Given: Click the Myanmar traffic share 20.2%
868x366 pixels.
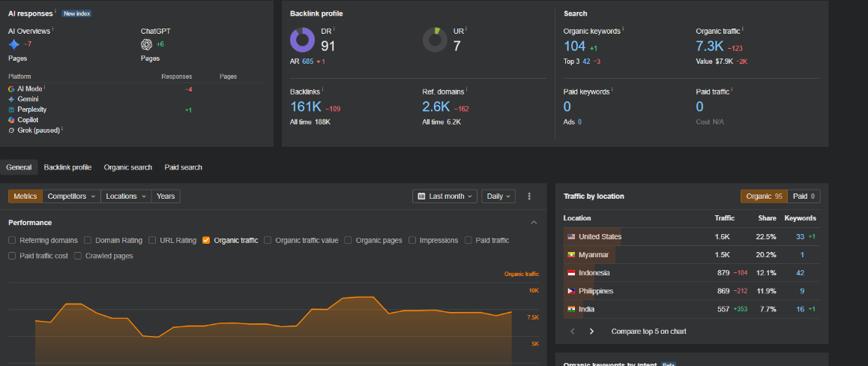Looking at the screenshot, I should tap(766, 255).
